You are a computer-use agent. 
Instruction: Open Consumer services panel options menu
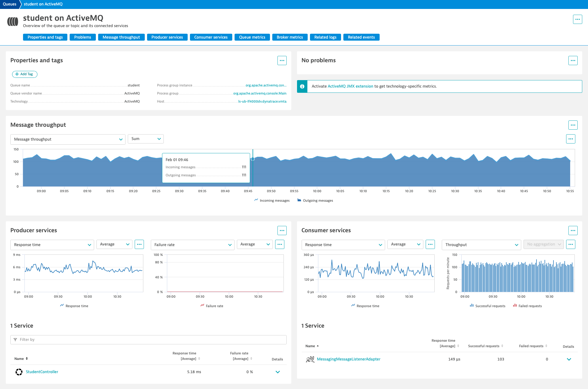(x=573, y=231)
